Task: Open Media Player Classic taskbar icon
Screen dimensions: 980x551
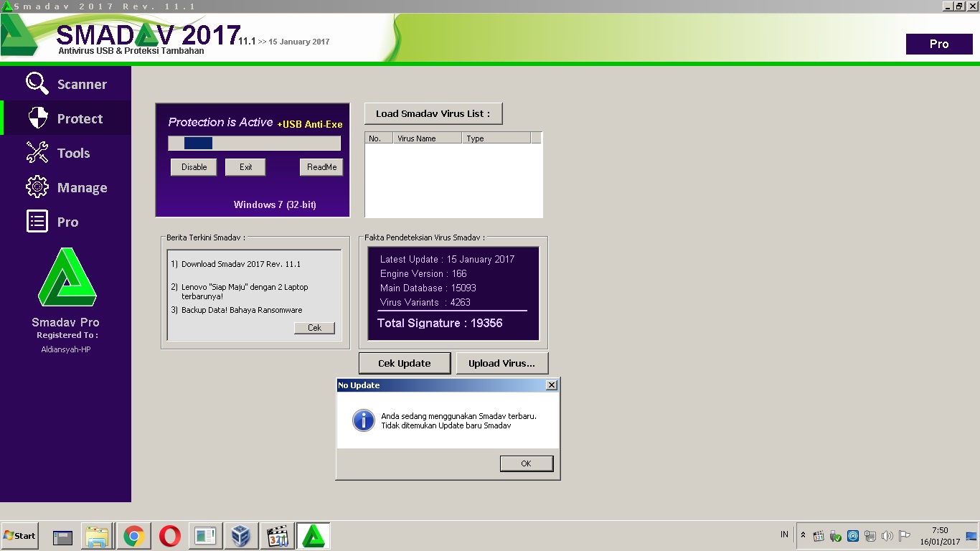Action: click(x=277, y=536)
